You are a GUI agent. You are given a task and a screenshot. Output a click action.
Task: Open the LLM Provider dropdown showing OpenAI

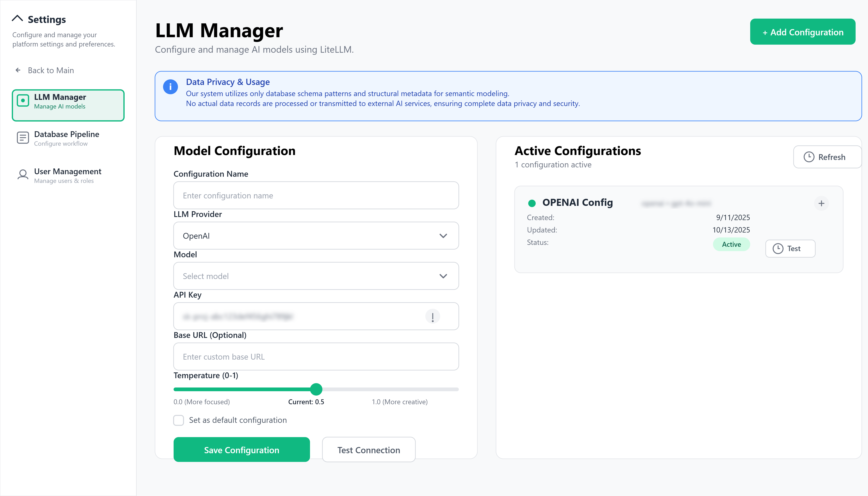tap(316, 236)
